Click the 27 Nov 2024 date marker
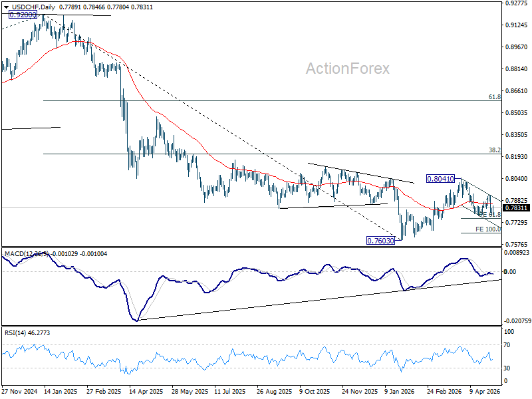The image size is (532, 399). 19,391
